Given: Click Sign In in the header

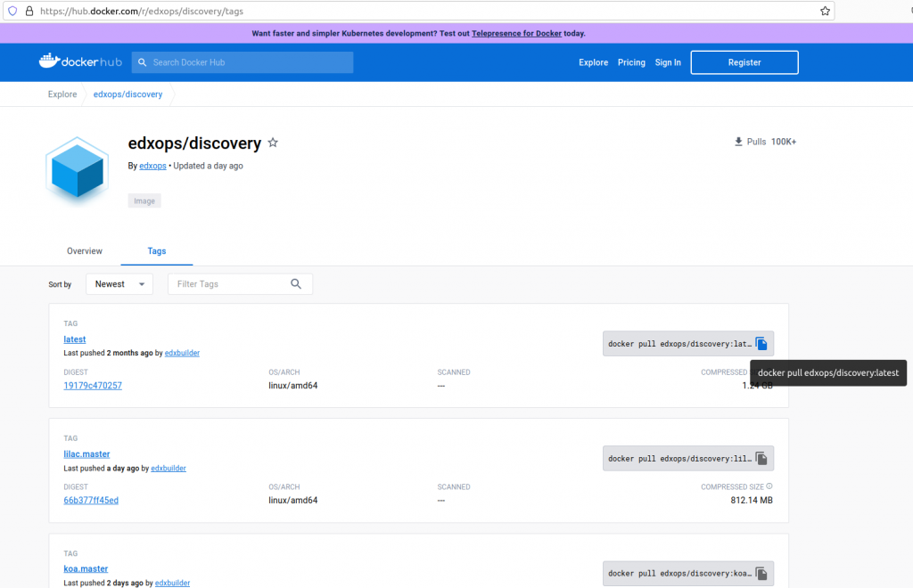Looking at the screenshot, I should point(667,62).
